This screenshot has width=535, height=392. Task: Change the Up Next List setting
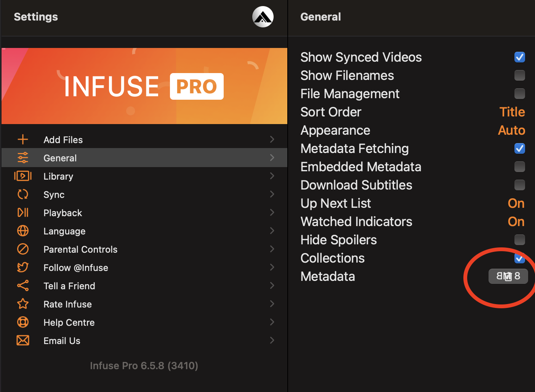(516, 203)
